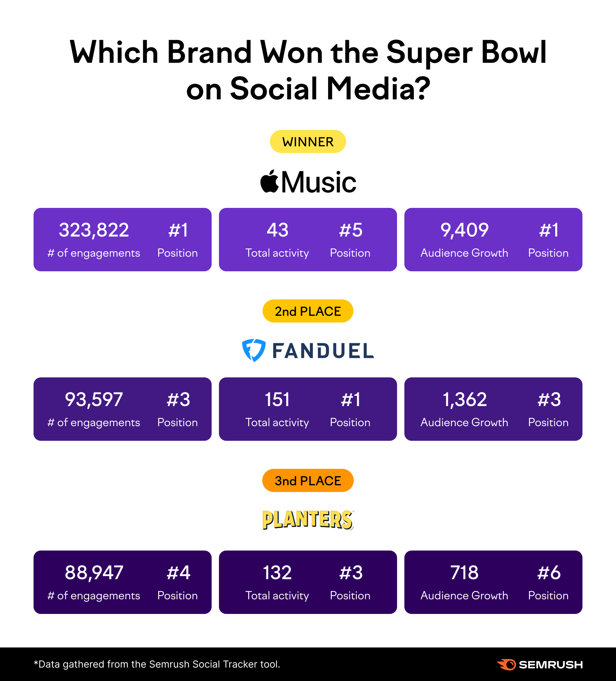This screenshot has height=681, width=616.
Task: Click the Semrush flame icon
Action: (x=506, y=665)
